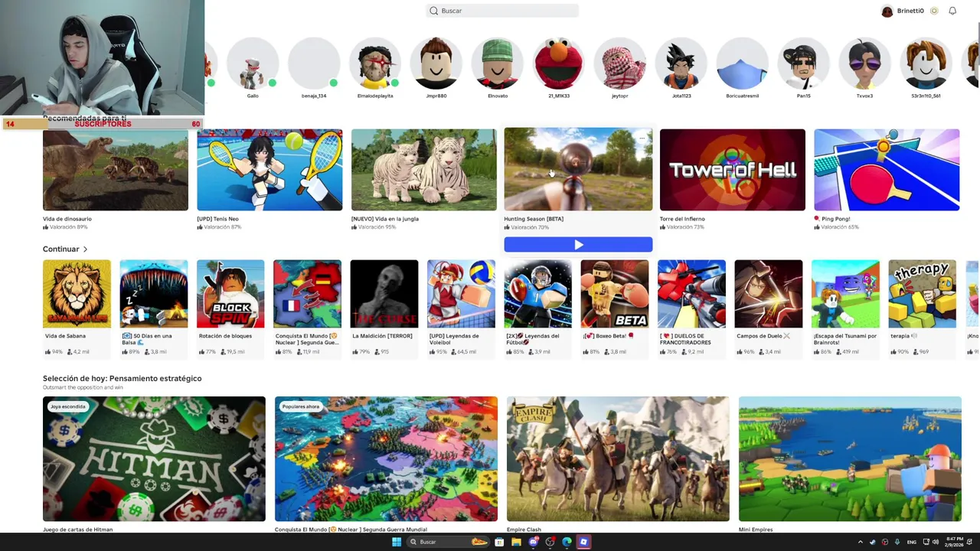Open the Populares ahora Conquista El Mundo banner

[x=386, y=459]
